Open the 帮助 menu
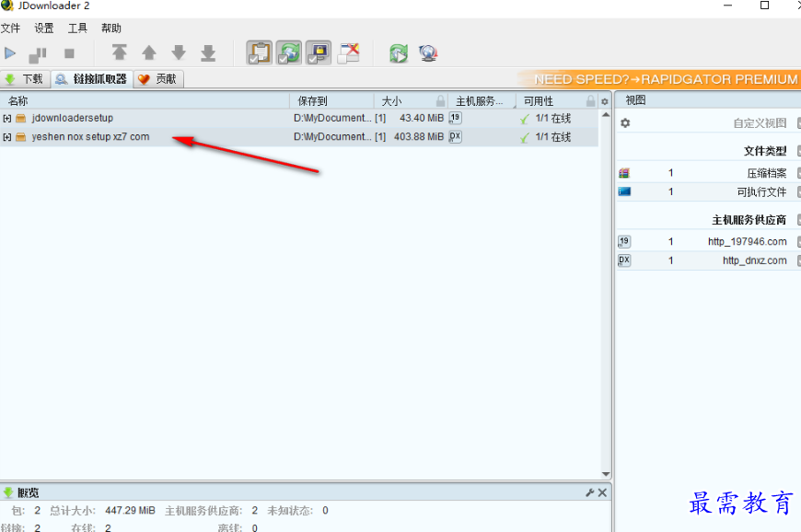Viewport: 801px width, 532px height. [110, 29]
